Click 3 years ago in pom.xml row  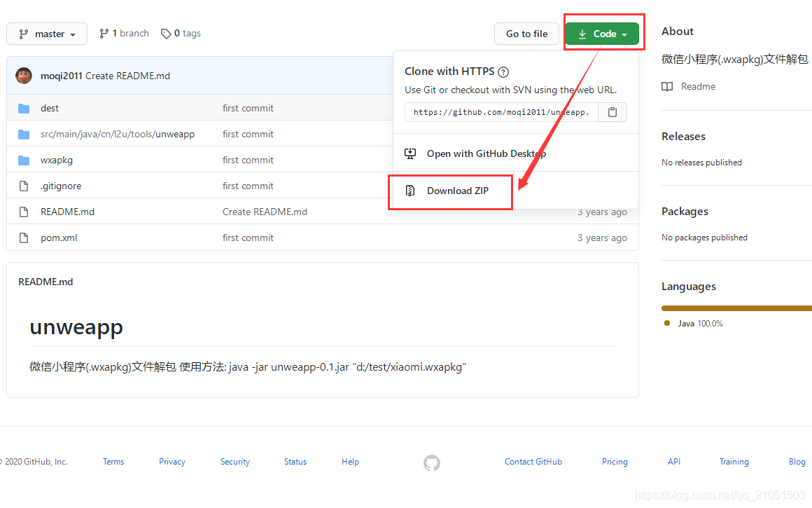pyautogui.click(x=602, y=238)
